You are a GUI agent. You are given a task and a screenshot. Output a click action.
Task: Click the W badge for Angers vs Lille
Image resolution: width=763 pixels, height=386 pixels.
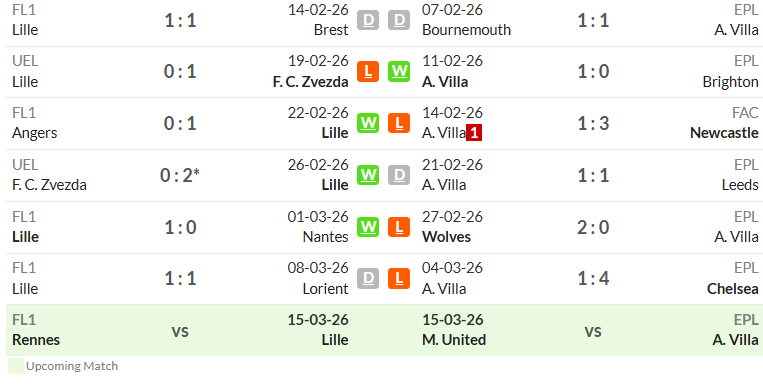click(368, 123)
